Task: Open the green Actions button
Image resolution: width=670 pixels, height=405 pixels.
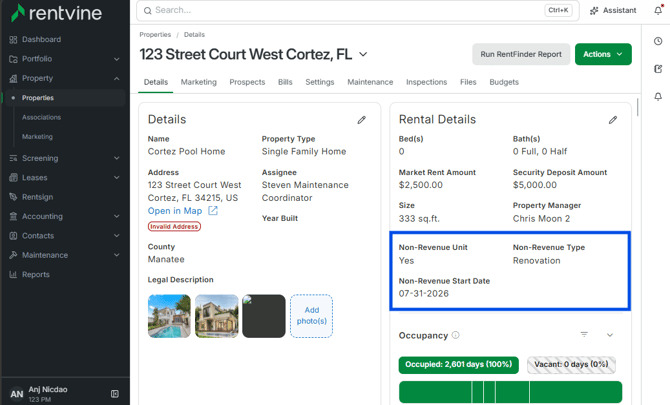Action: coord(603,54)
